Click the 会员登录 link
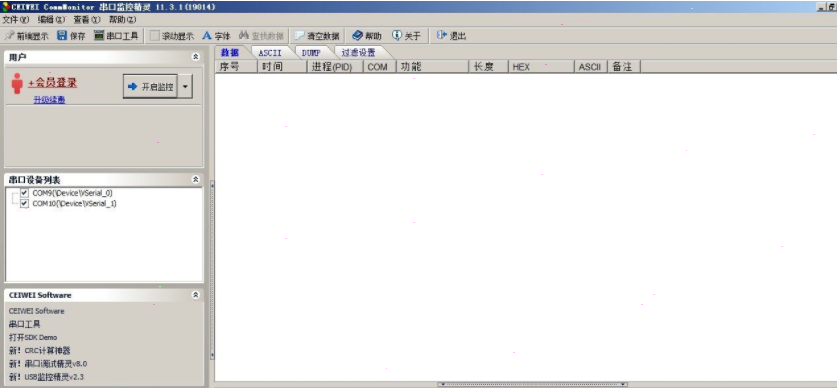Screen dimensions: 838x388 point(52,83)
